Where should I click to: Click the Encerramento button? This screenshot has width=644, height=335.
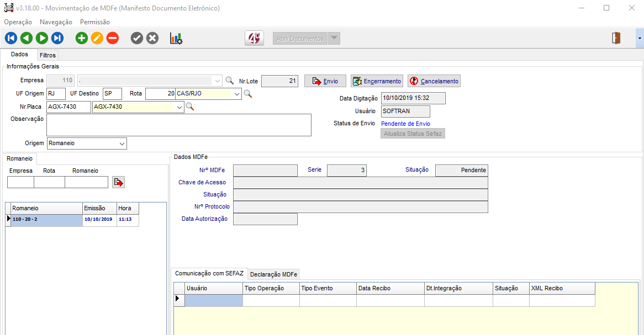click(377, 81)
